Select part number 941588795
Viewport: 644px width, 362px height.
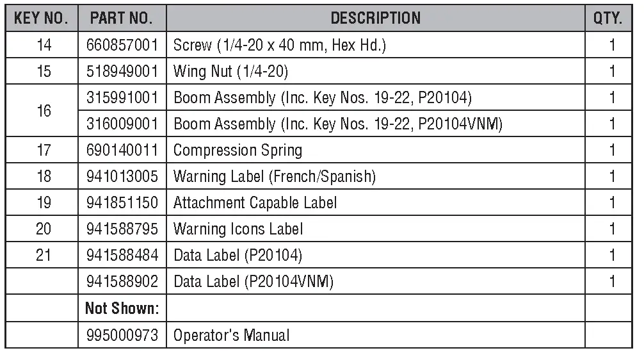click(x=122, y=229)
